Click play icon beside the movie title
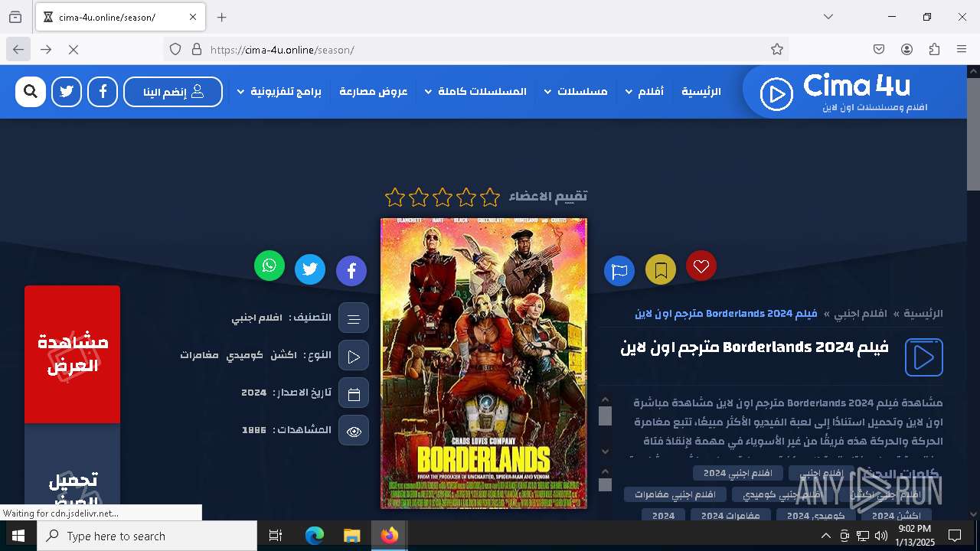The width and height of the screenshot is (980, 551). pyautogui.click(x=924, y=357)
